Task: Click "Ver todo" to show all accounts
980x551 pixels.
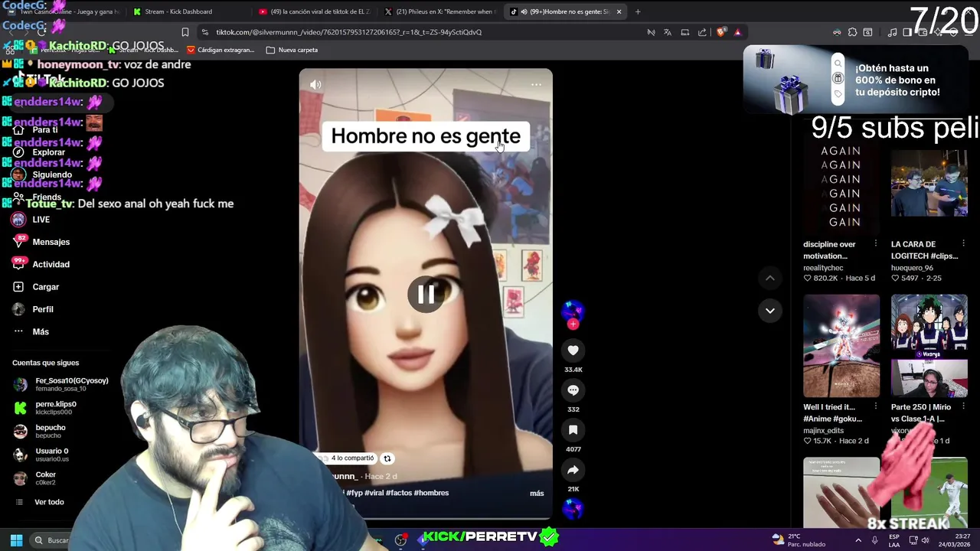Action: 49,502
